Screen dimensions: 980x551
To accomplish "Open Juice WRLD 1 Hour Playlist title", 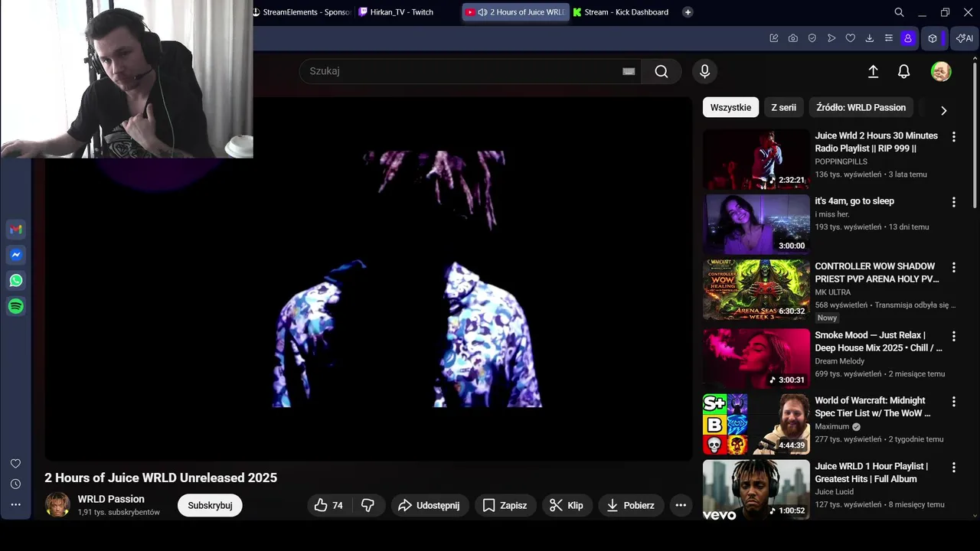I will [871, 472].
